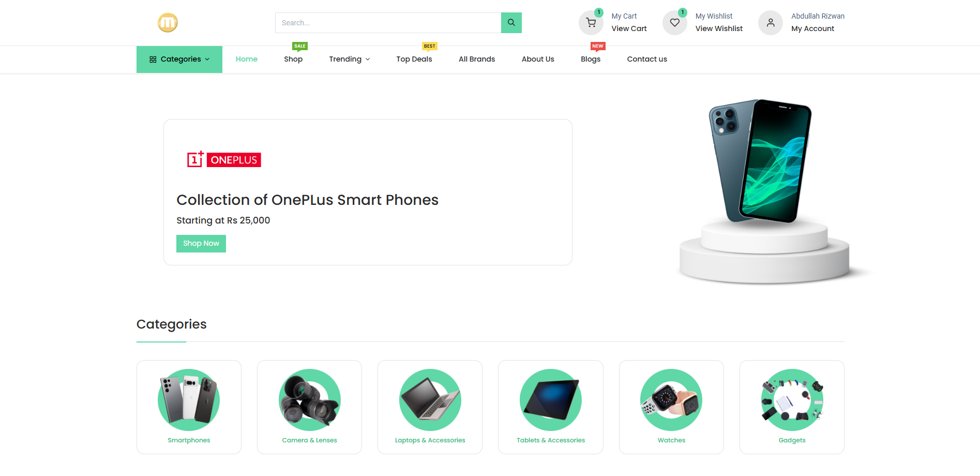Viewport: 980px width, 476px height.
Task: Click the Shop Now button
Action: [201, 244]
